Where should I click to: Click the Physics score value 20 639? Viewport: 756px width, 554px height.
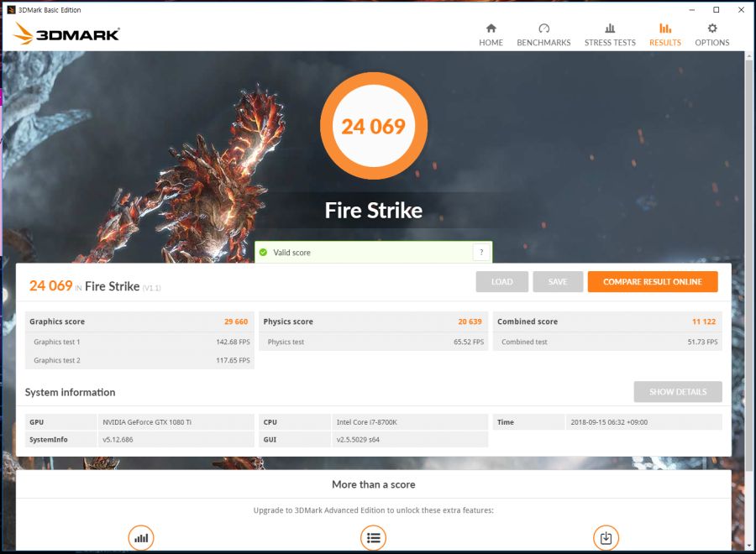pyautogui.click(x=470, y=321)
